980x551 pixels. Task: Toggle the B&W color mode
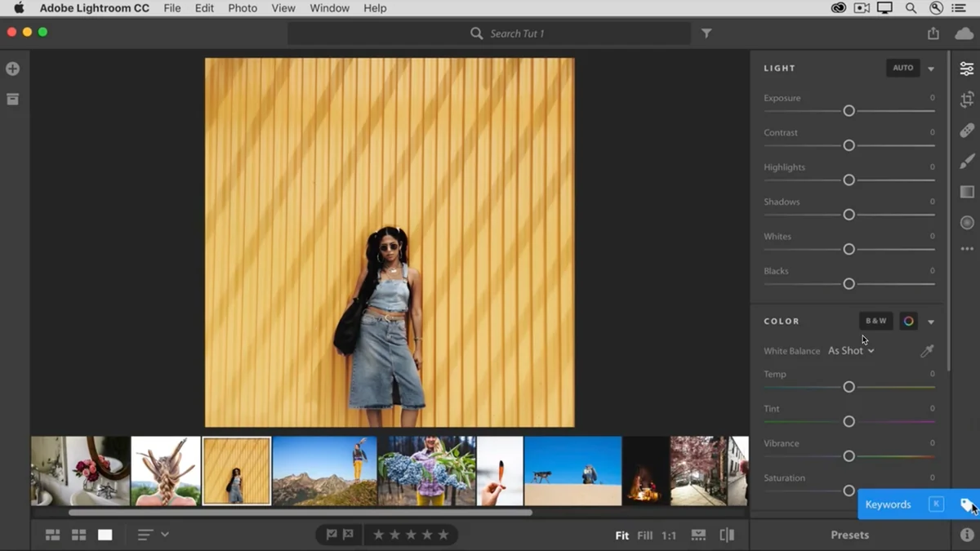tap(876, 322)
